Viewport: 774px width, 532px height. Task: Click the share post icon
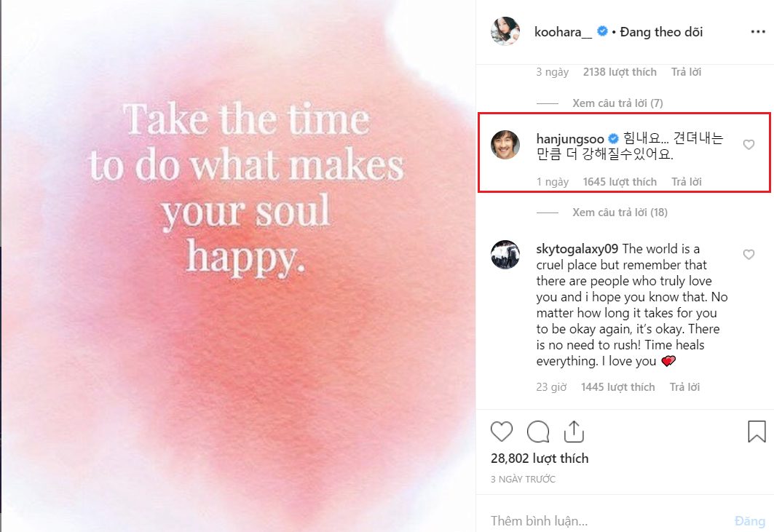pos(574,432)
